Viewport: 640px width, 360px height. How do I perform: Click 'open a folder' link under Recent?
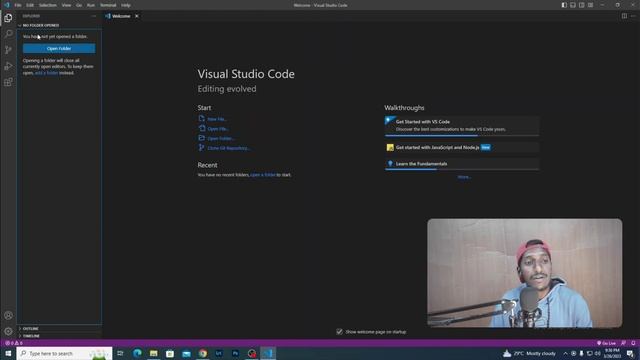(263, 175)
